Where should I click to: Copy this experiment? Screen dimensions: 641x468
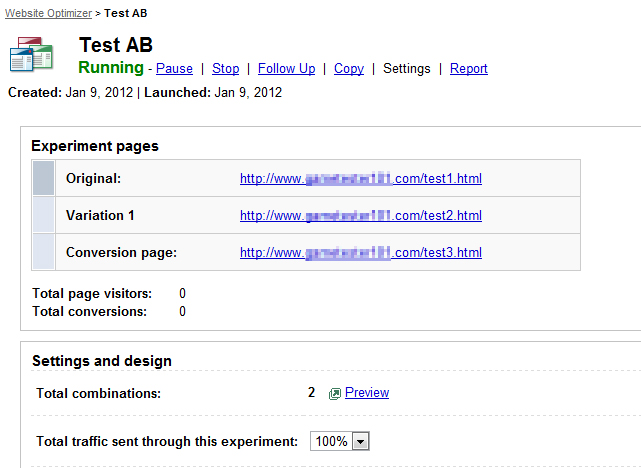(348, 69)
